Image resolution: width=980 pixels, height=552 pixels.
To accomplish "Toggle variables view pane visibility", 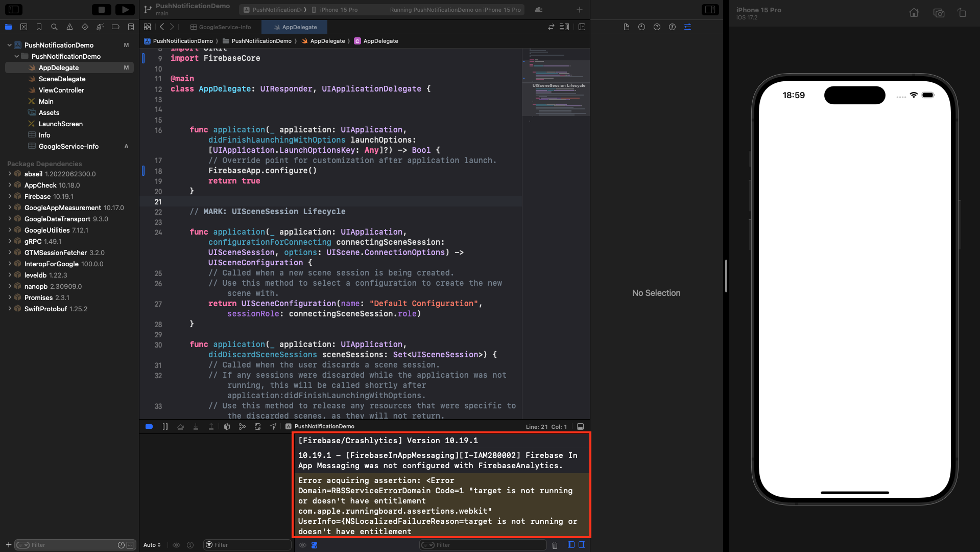I will (x=571, y=545).
